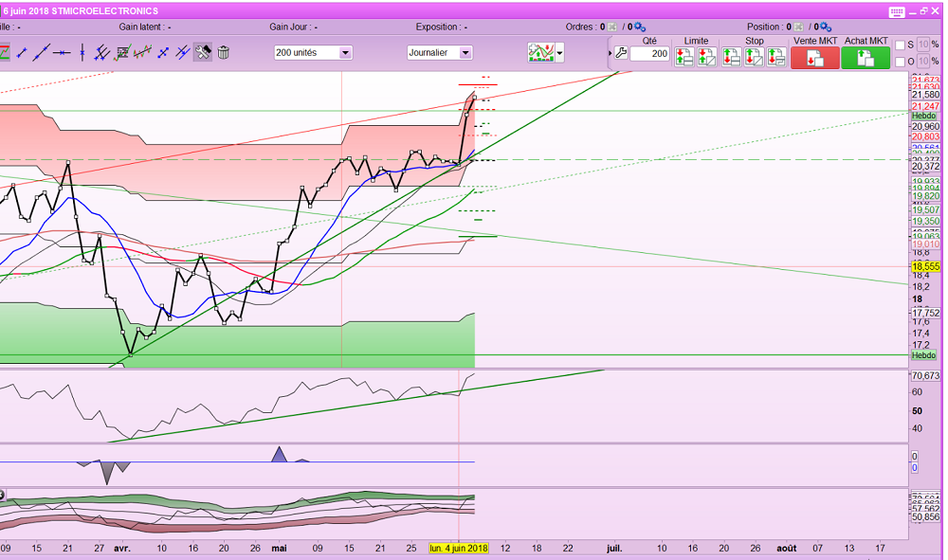
Task: Click the red Vente MKT button
Action: 815,58
